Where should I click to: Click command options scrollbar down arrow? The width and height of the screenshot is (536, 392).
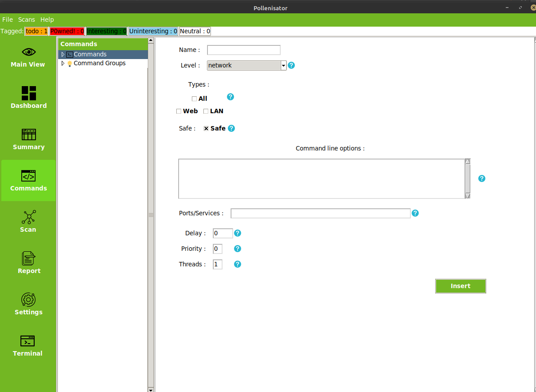click(468, 196)
